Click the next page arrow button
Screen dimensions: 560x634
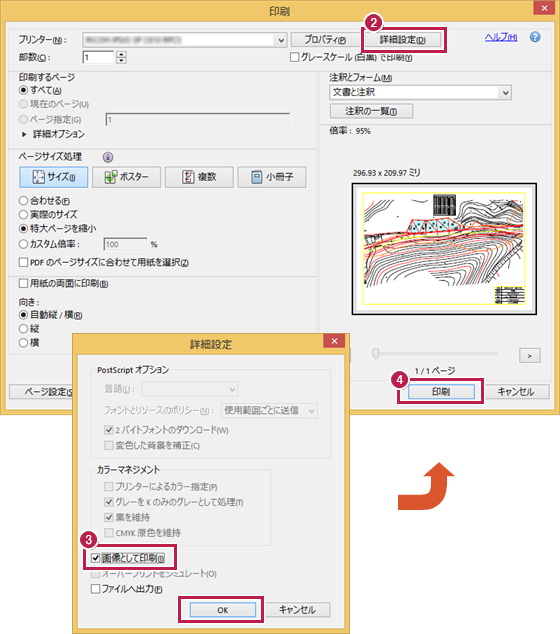point(530,356)
